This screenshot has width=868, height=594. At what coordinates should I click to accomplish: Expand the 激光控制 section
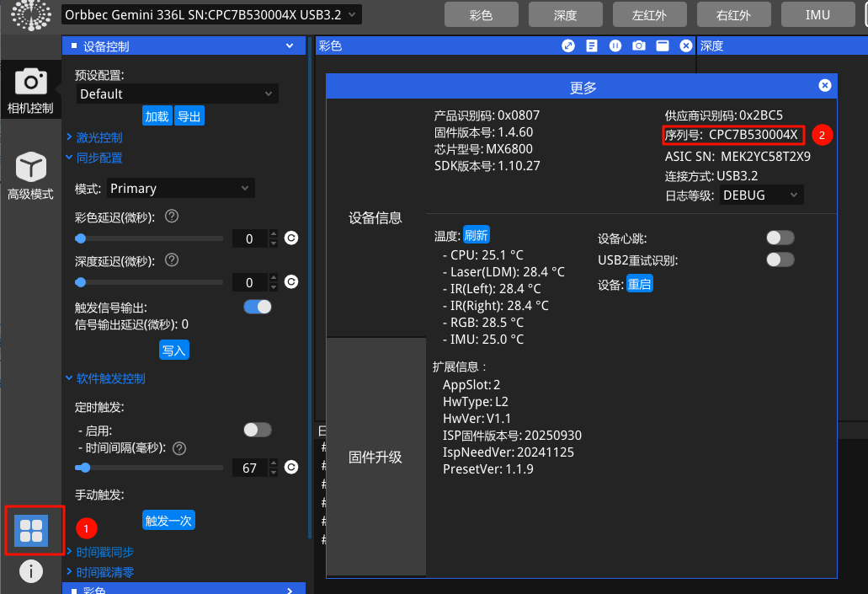point(99,137)
